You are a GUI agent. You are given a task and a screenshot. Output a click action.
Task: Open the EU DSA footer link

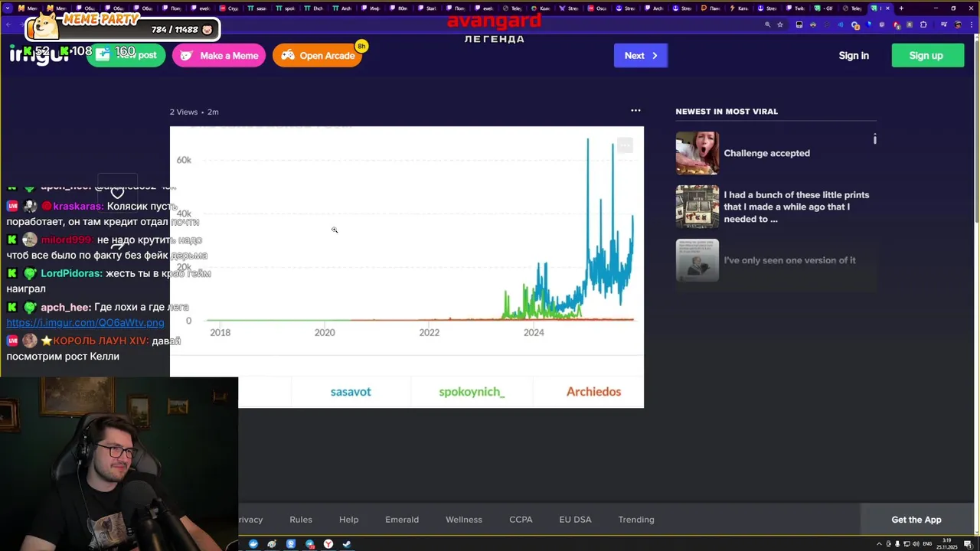(575, 520)
